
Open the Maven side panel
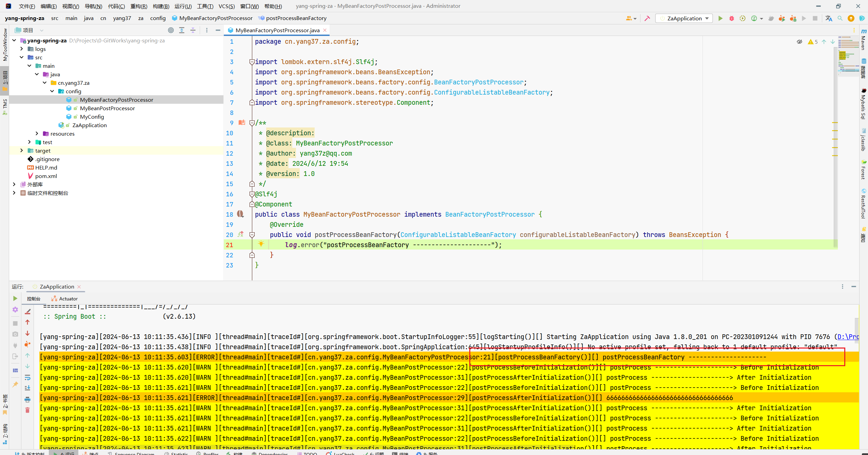863,40
